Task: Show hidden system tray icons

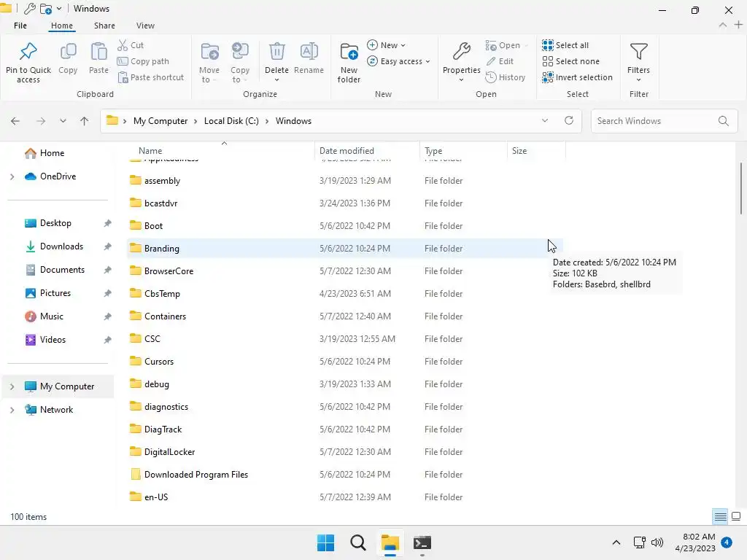Action: click(616, 542)
